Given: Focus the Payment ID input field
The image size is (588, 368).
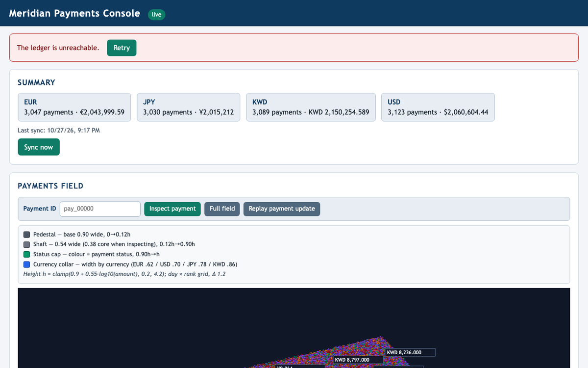Looking at the screenshot, I should tap(100, 209).
